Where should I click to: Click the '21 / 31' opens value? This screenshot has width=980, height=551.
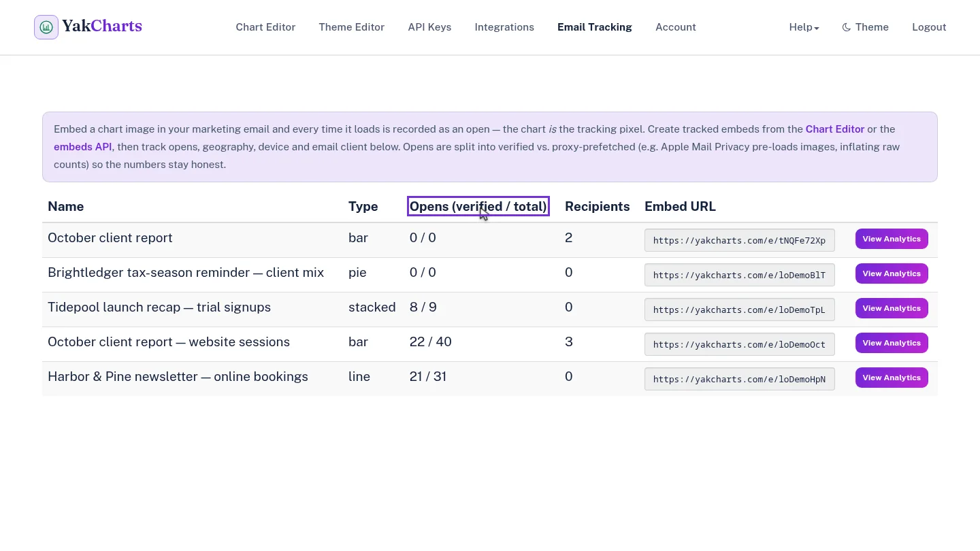[428, 377]
